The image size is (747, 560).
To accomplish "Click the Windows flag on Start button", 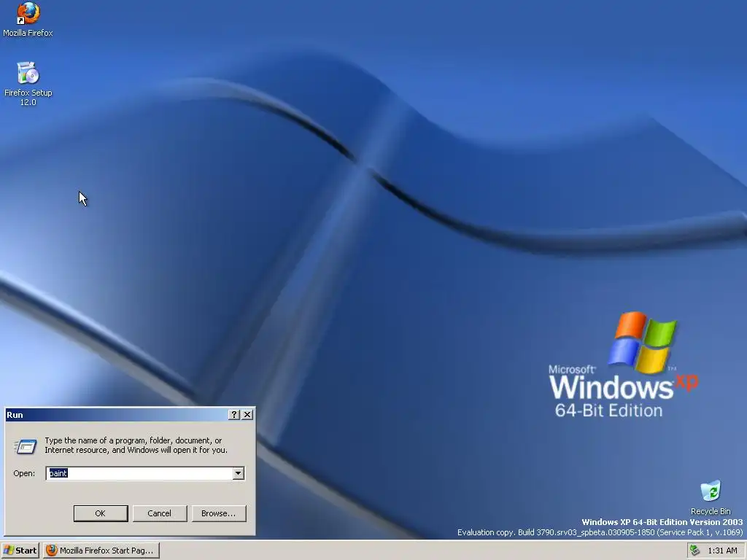I will (x=9, y=551).
